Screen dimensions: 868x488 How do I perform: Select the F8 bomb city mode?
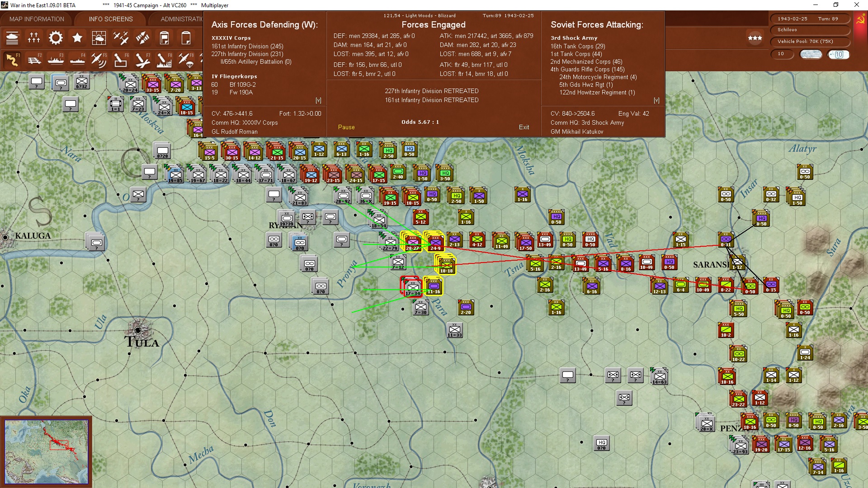coord(164,60)
